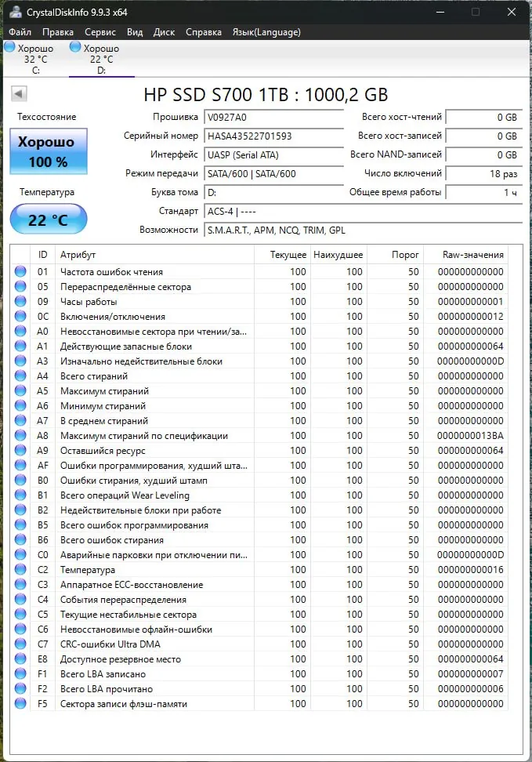Viewport: 532px width, 762px height.
Task: Open the Справка menu
Action: pos(204,32)
